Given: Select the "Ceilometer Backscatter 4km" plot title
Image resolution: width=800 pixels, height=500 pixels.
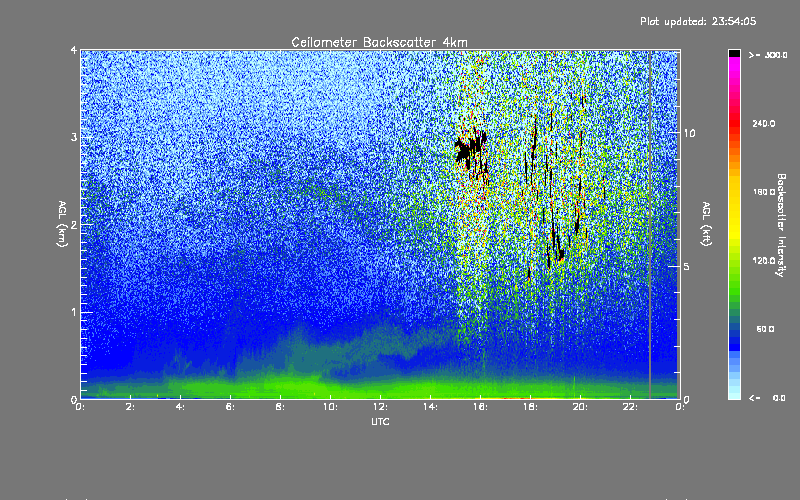Looking at the screenshot, I should pos(379,42).
